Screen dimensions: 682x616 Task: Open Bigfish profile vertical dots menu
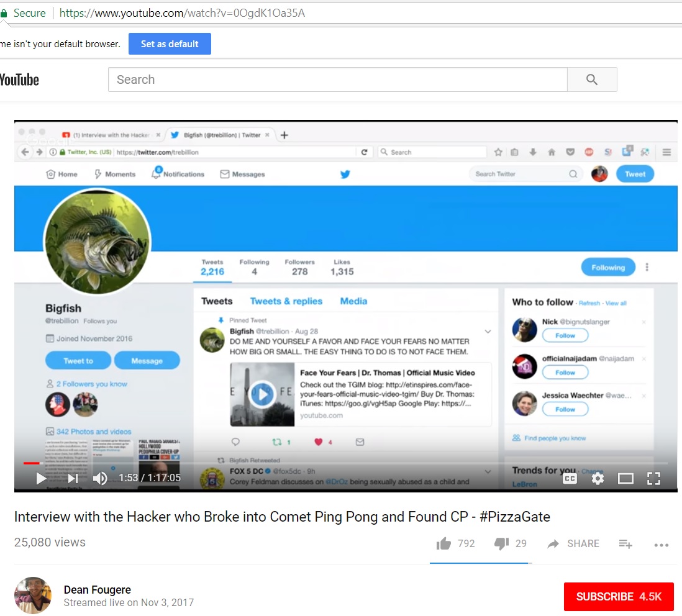pos(647,267)
